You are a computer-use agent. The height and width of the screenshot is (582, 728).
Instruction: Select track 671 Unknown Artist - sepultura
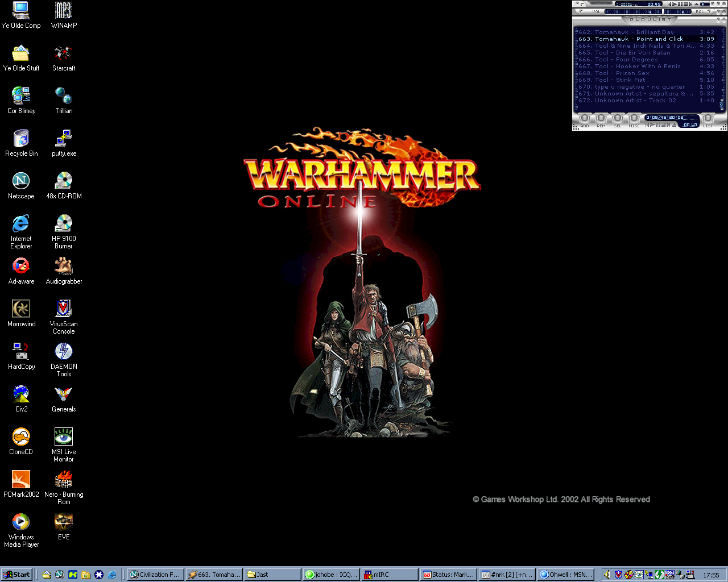(x=646, y=94)
